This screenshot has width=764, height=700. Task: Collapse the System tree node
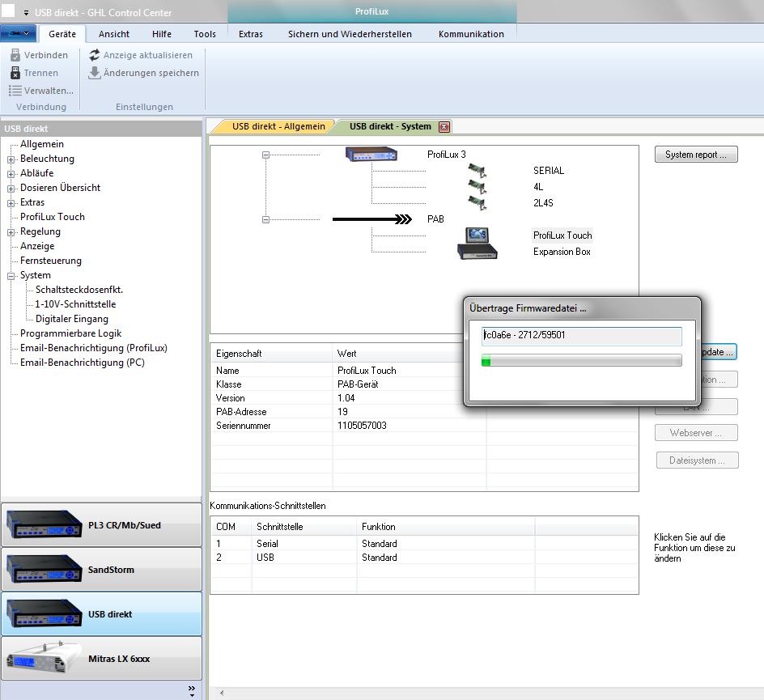[x=11, y=276]
